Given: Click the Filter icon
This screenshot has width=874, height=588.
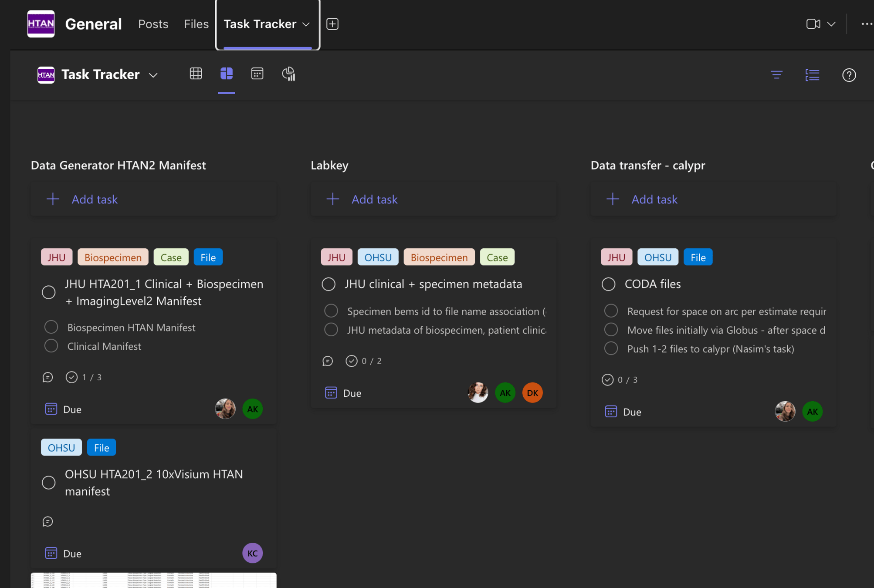Looking at the screenshot, I should click(776, 75).
